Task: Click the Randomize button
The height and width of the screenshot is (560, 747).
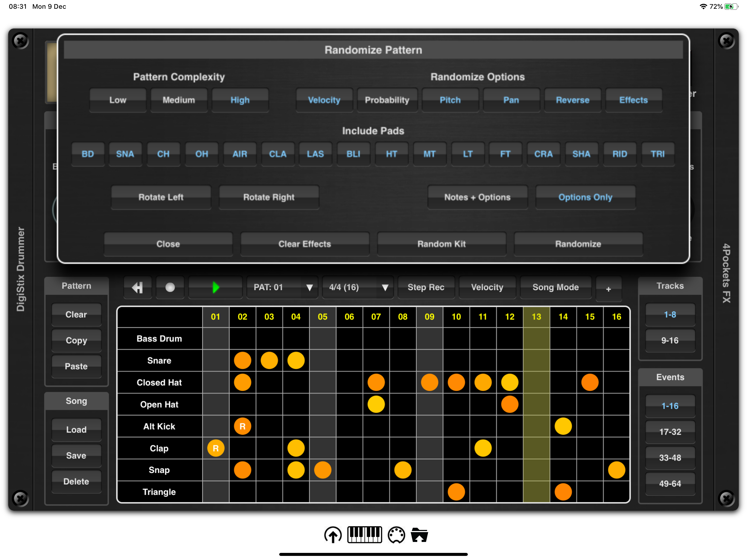Action: (x=578, y=244)
